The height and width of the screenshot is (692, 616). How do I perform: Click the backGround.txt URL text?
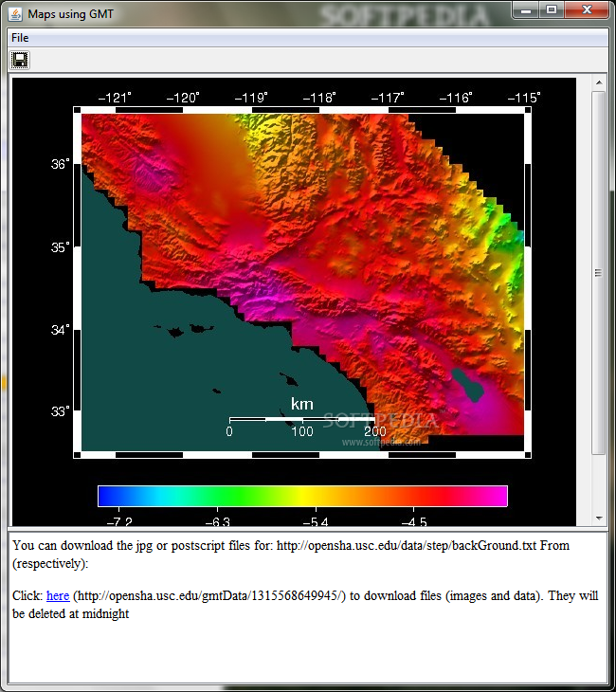point(407,545)
